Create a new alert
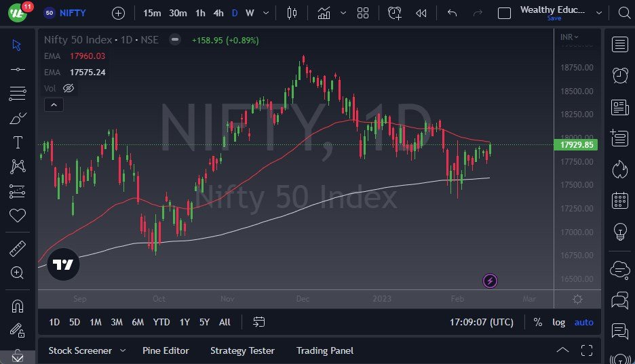635x364 pixels. (x=394, y=14)
